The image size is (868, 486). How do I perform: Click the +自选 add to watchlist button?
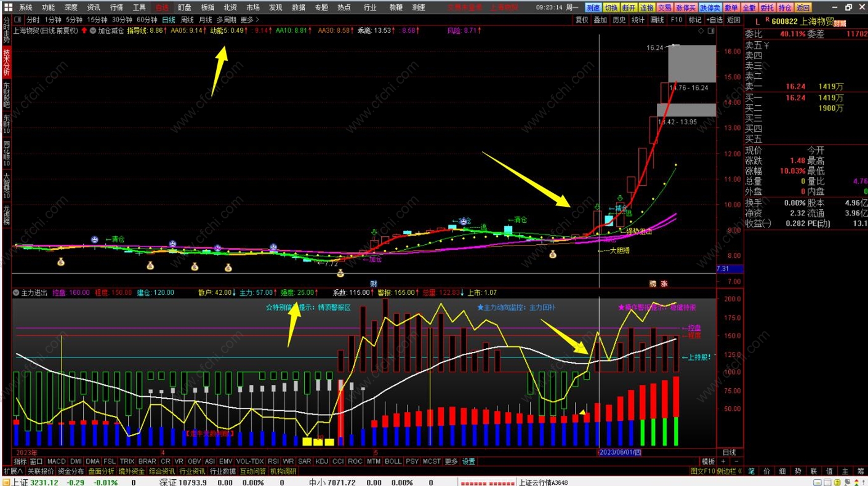coord(714,20)
